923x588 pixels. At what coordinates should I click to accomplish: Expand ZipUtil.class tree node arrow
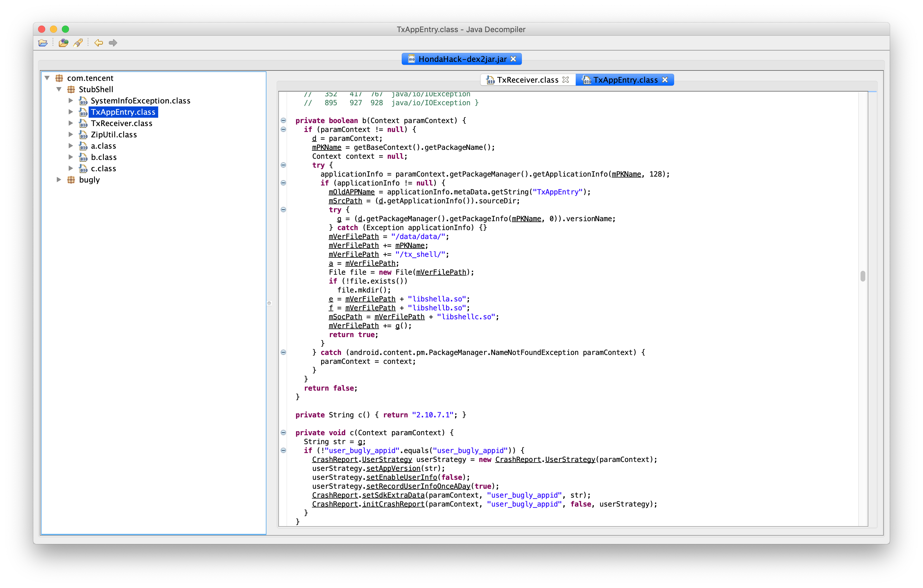(70, 135)
